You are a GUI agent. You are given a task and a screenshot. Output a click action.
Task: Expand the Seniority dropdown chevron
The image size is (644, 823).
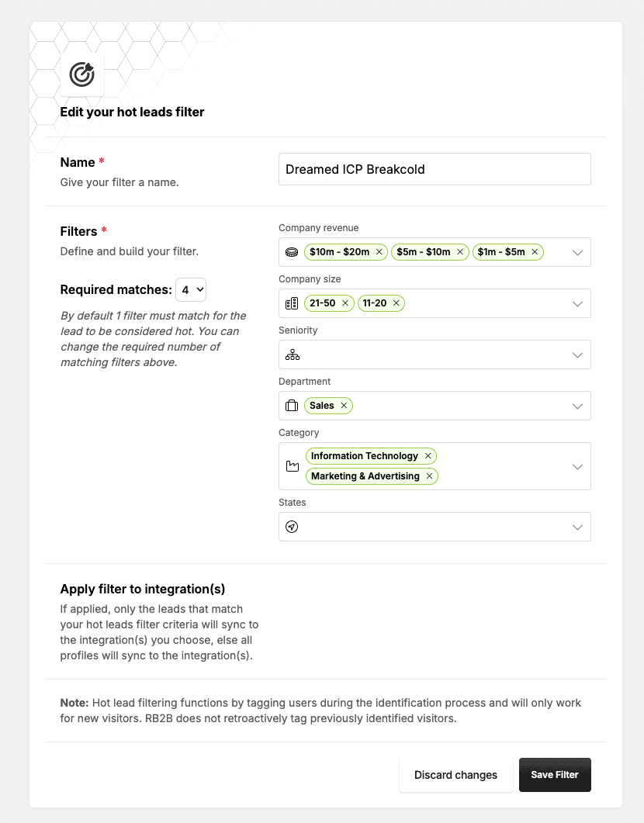577,354
